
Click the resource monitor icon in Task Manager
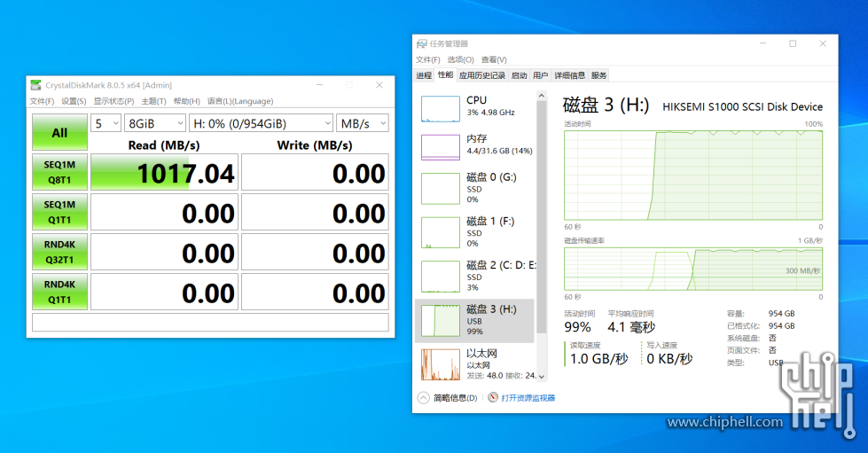coord(493,398)
